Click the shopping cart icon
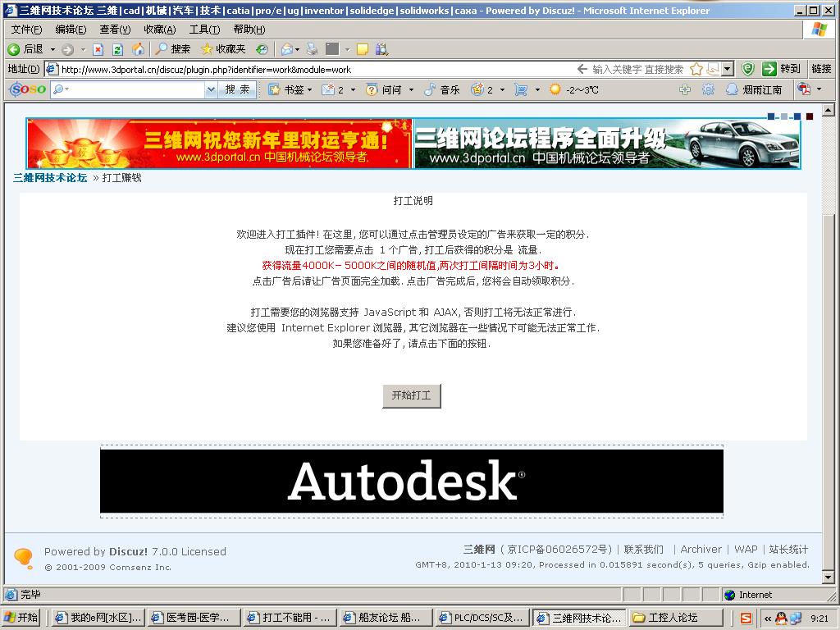840x630 pixels. (x=521, y=89)
